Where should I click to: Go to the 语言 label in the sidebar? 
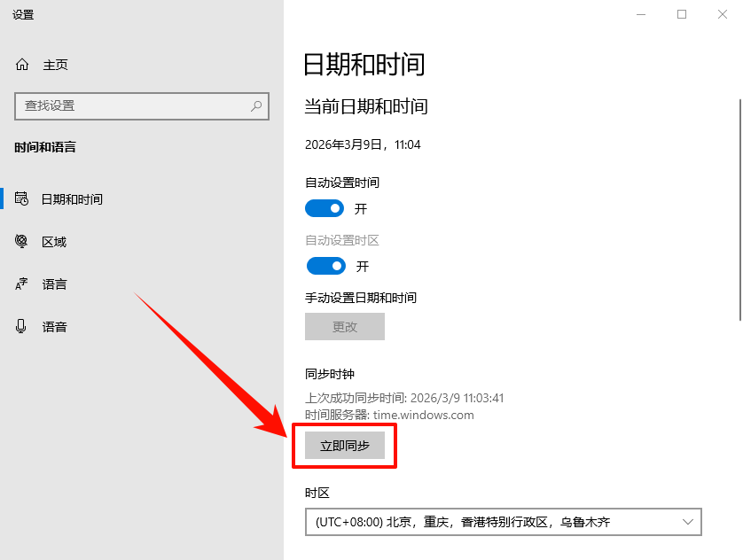coord(54,284)
